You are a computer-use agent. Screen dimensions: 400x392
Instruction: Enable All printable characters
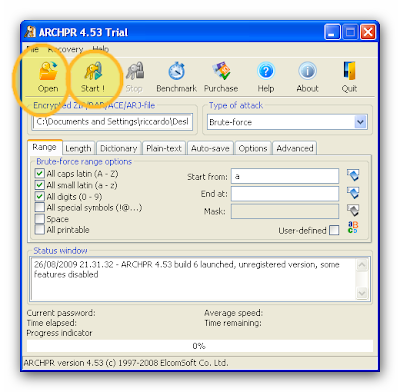coord(40,230)
